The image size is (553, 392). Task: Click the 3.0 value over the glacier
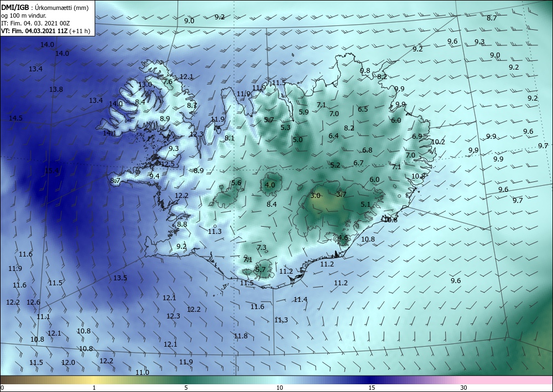click(x=315, y=195)
